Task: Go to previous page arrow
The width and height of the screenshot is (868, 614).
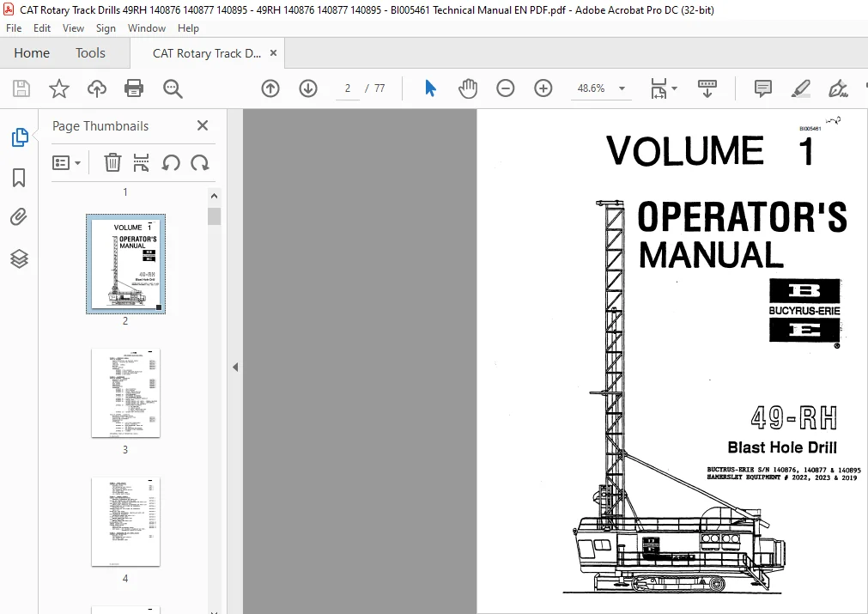Action: [270, 88]
